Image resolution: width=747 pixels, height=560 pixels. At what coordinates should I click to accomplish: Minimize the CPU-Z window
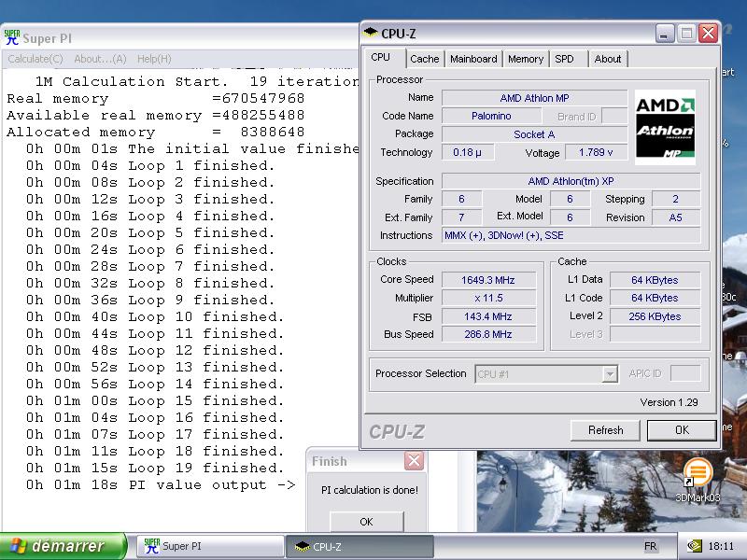[x=665, y=34]
